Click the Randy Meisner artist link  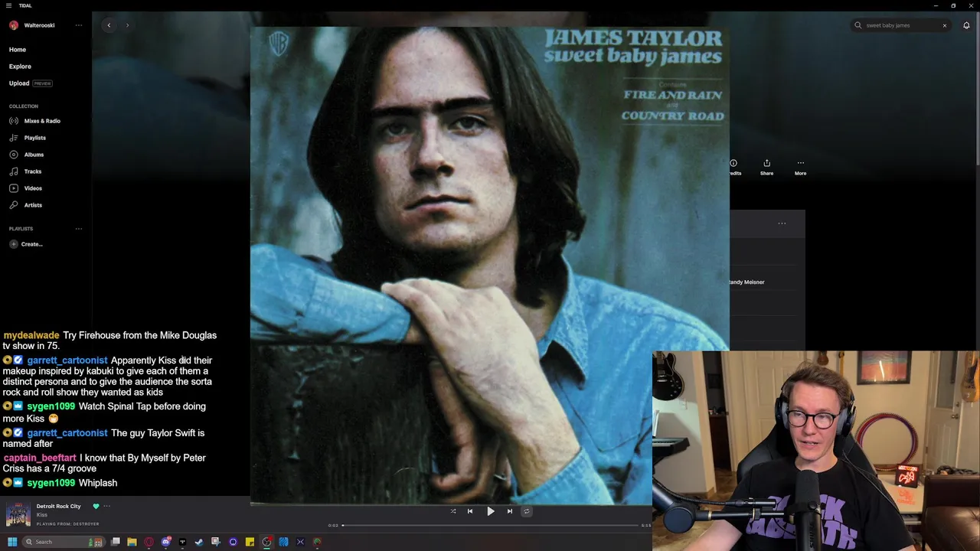point(747,282)
